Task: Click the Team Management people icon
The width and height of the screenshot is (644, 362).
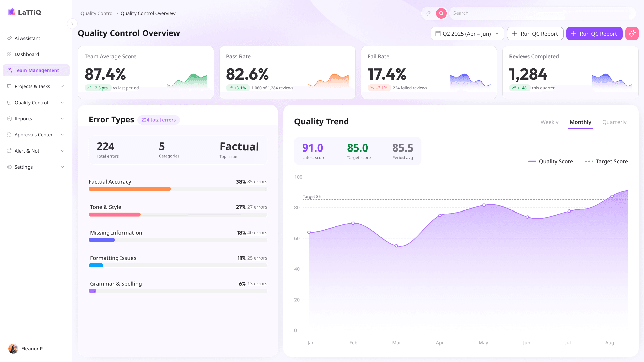Action: [x=9, y=70]
